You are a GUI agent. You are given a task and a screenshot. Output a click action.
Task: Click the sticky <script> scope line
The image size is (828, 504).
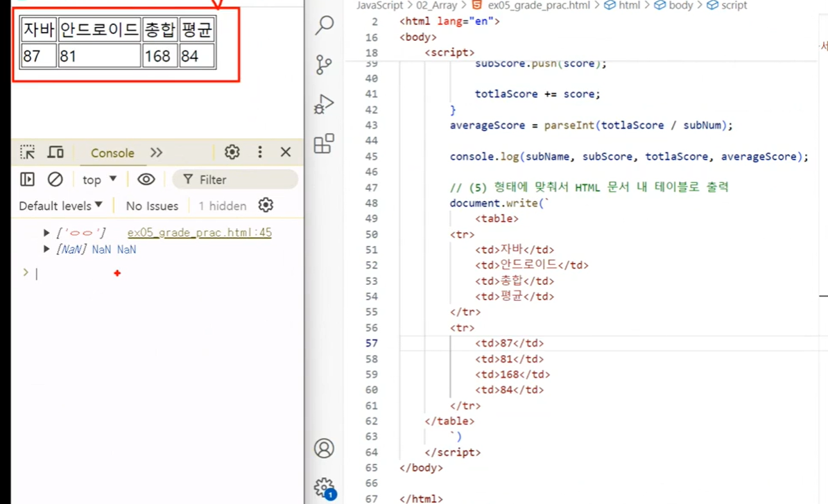[x=449, y=53]
